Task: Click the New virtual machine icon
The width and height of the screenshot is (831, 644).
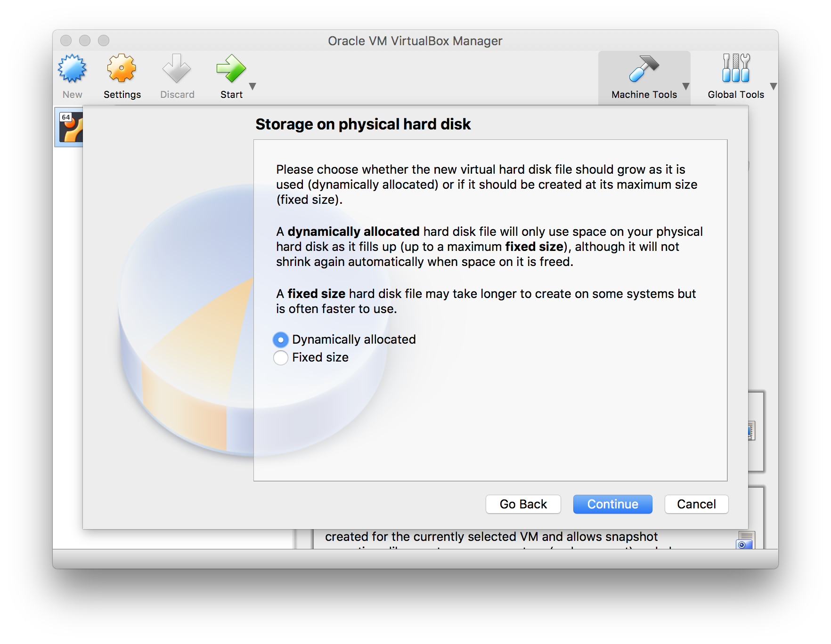Action: pos(72,69)
